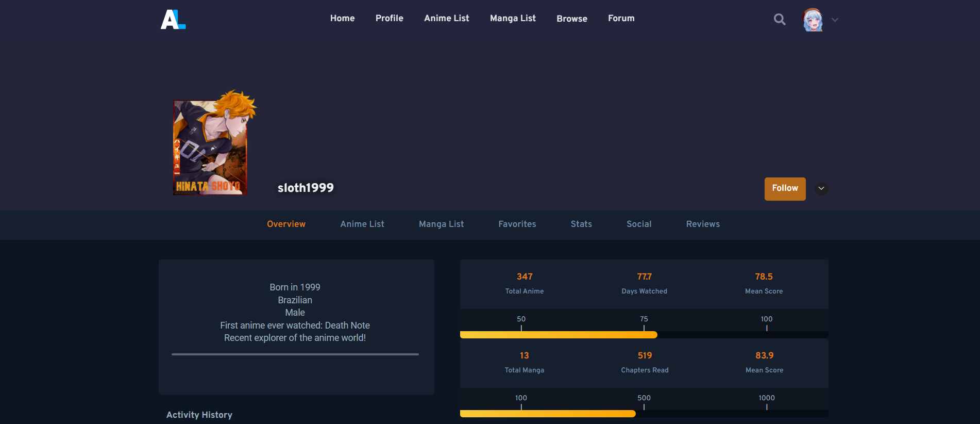The image size is (980, 424).
Task: Open the Reviews tab
Action: (702, 224)
